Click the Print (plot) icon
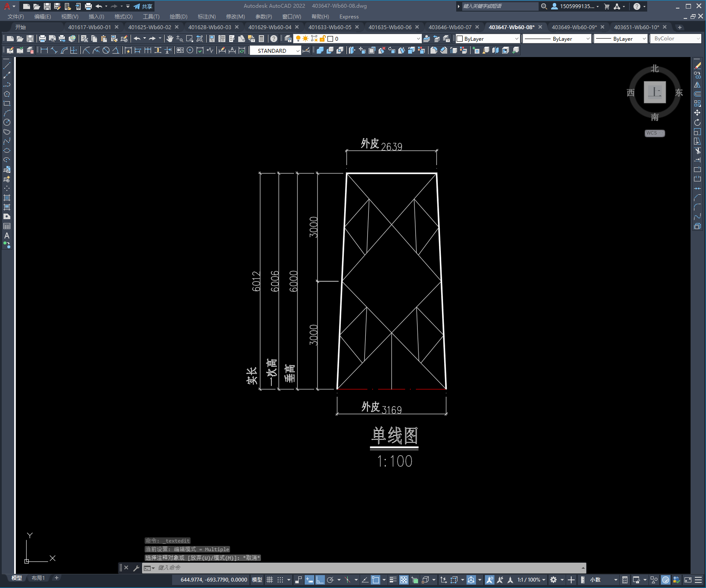This screenshot has width=706, height=588. click(x=42, y=39)
